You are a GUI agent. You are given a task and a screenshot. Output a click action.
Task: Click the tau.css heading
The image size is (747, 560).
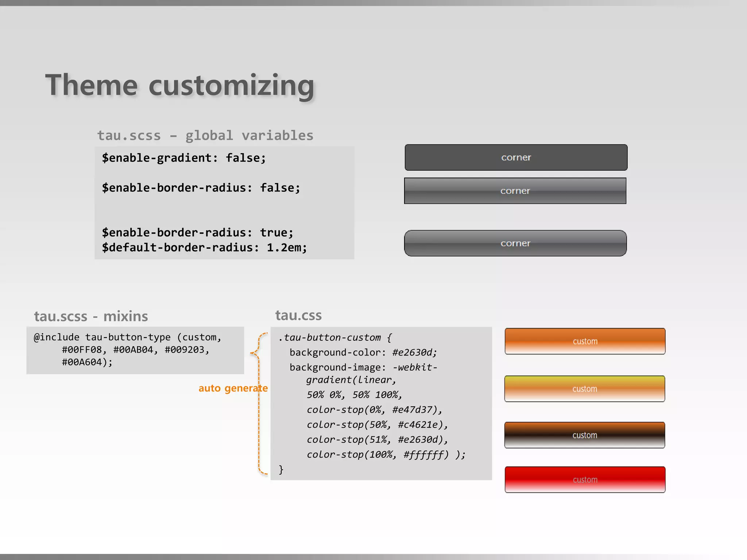(298, 315)
